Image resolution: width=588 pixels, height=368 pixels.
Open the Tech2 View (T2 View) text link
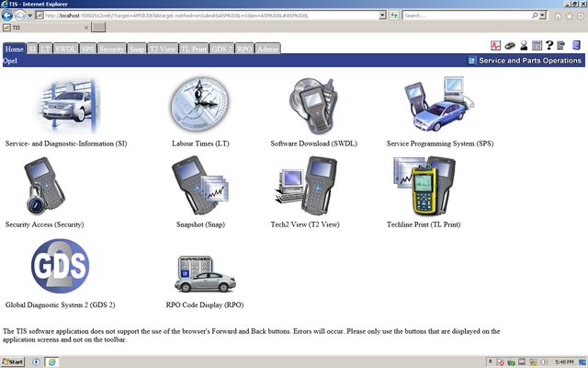(305, 224)
